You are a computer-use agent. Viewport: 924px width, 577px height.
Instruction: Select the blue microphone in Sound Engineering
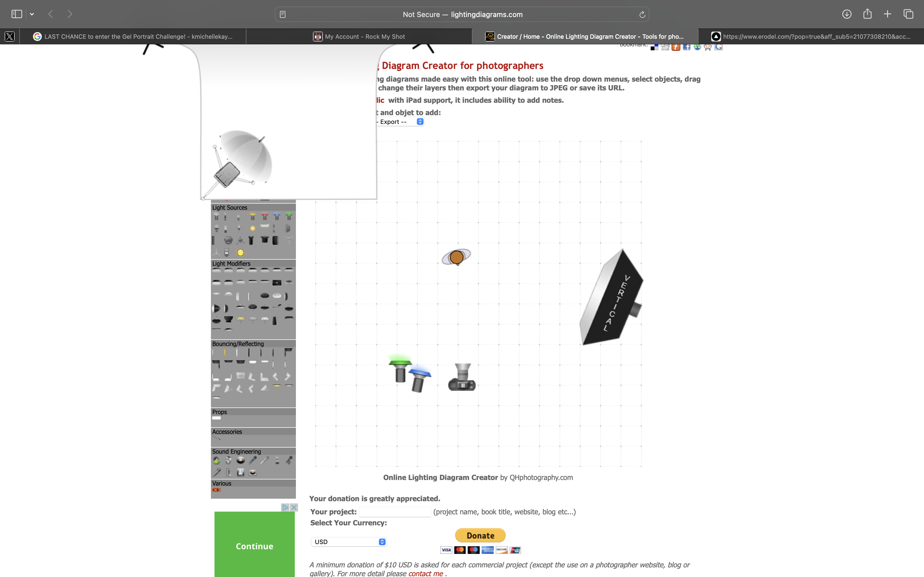[252, 461]
